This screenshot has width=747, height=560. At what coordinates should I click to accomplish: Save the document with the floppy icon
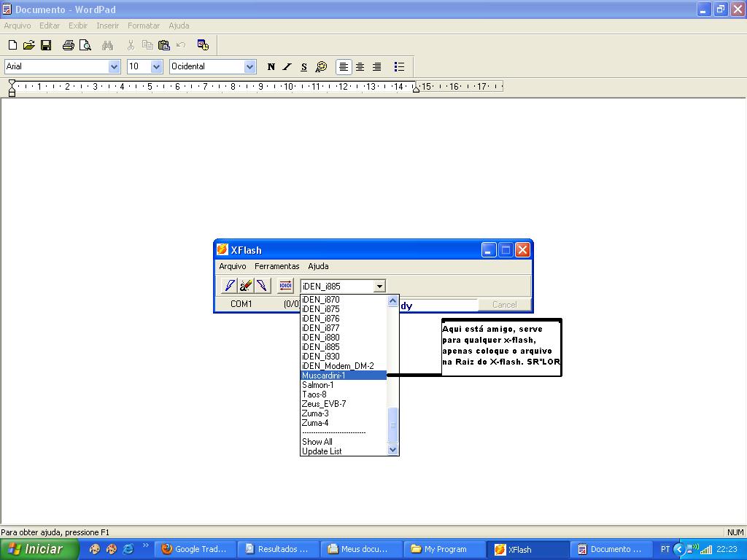46,45
